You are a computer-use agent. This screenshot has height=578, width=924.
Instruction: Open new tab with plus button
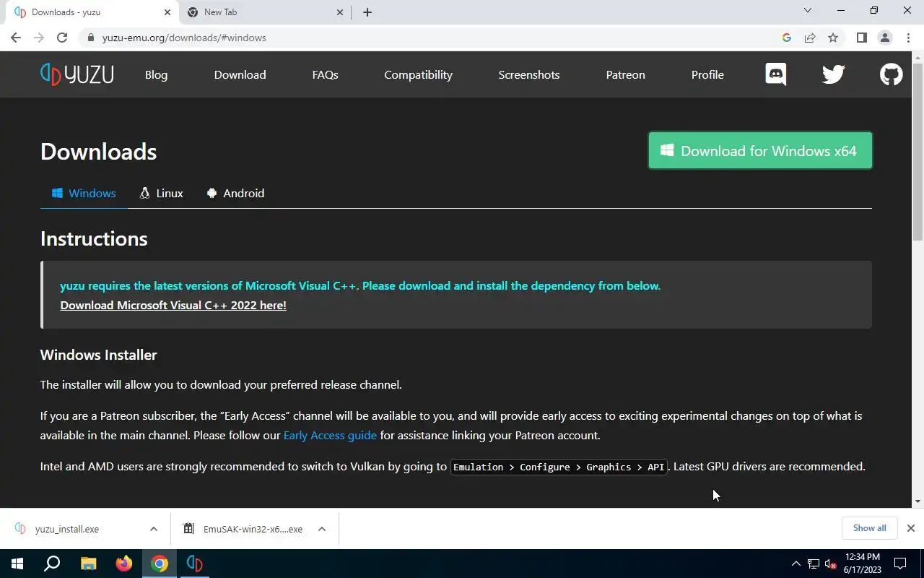[x=367, y=12]
